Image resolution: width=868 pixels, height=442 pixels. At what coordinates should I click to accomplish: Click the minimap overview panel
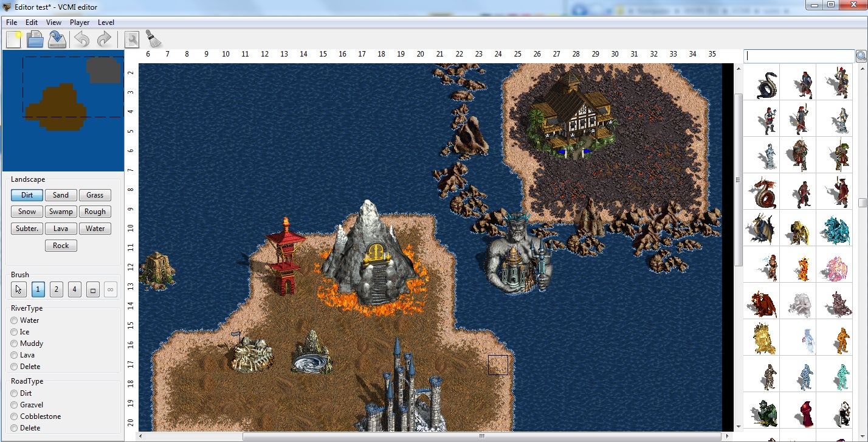click(x=63, y=111)
